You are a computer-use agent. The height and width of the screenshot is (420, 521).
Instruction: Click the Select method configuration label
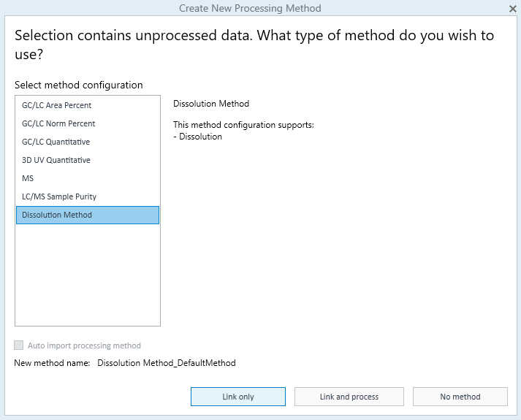[78, 85]
